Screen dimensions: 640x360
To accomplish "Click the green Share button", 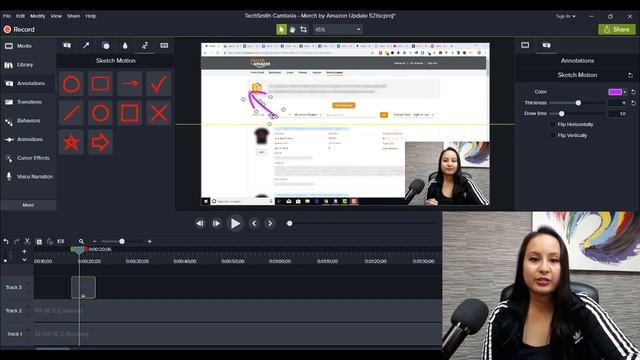I will 617,29.
